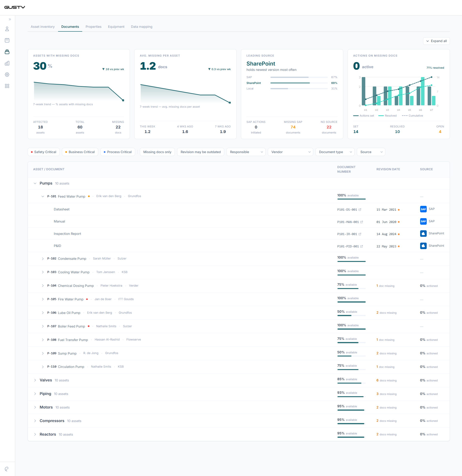Open document link P101-MAN-001
Image resolution: width=462 pixels, height=476 pixels.
pos(348,222)
